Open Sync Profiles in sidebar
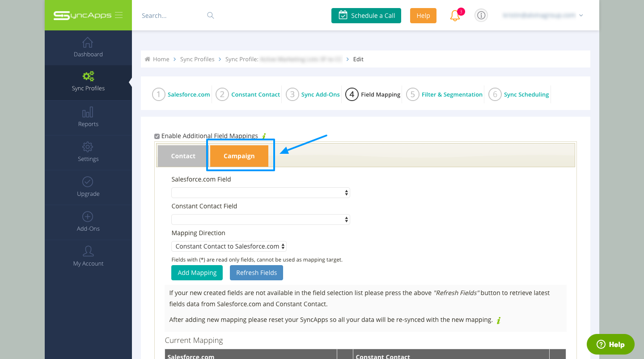This screenshot has width=644, height=359. (x=88, y=82)
